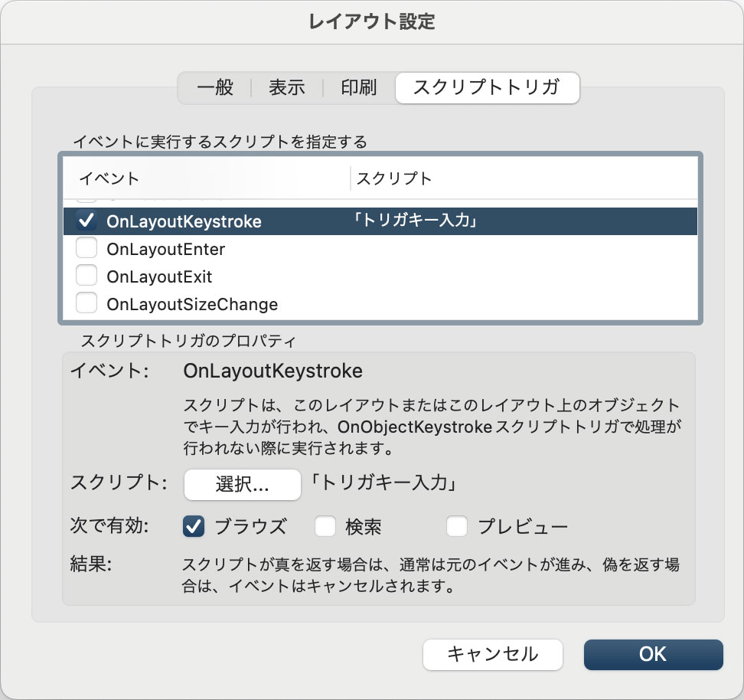The height and width of the screenshot is (700, 744).
Task: Enable the OnLayoutSizeChange checkbox
Action: point(86,303)
